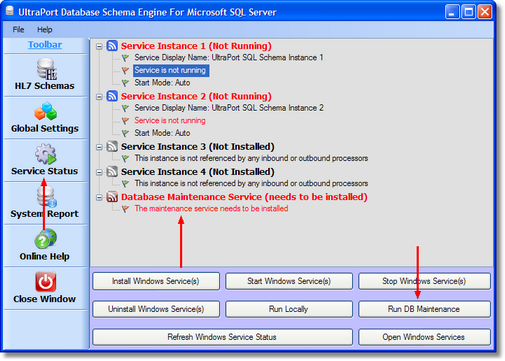This screenshot has height=361, width=505.
Task: Open the Help menu
Action: [45, 30]
